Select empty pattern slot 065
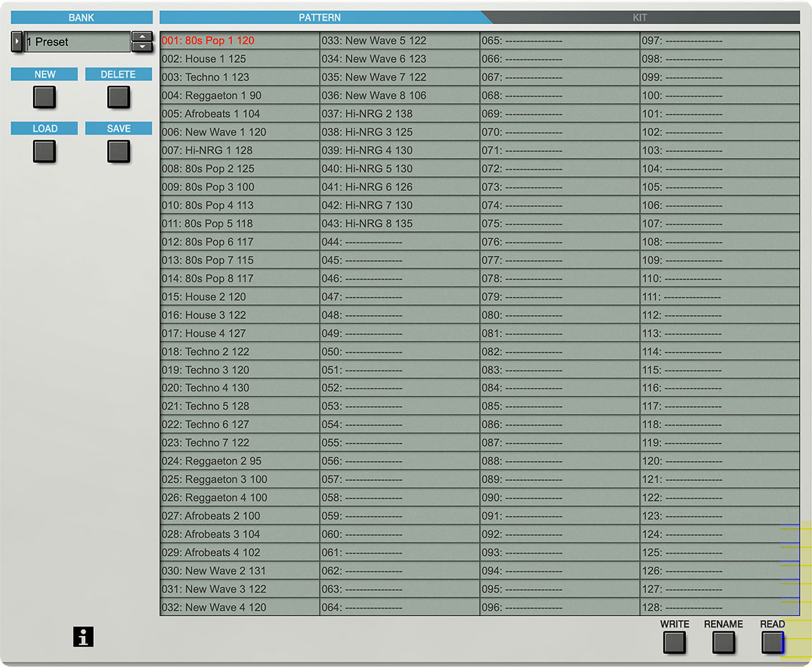The height and width of the screenshot is (667, 812). [560, 41]
